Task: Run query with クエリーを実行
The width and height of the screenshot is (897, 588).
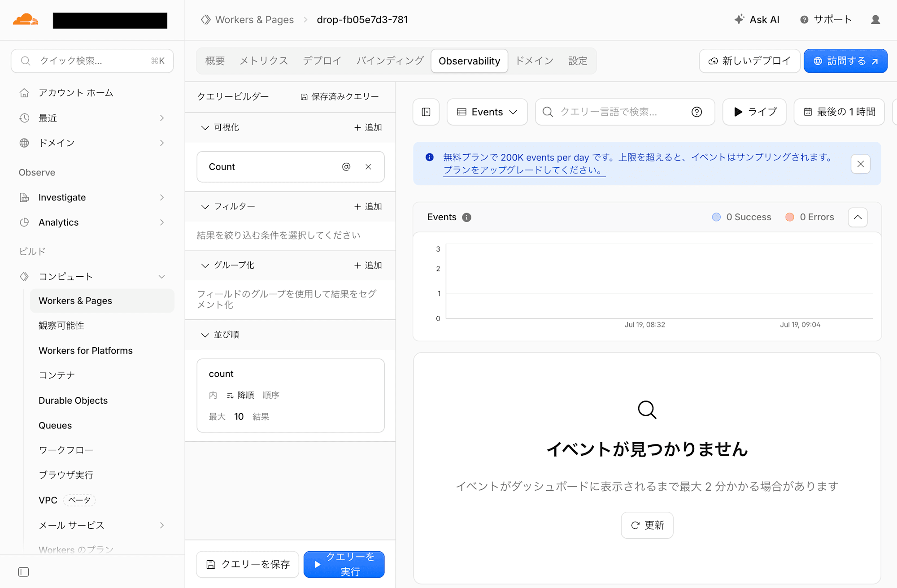Action: 344,564
